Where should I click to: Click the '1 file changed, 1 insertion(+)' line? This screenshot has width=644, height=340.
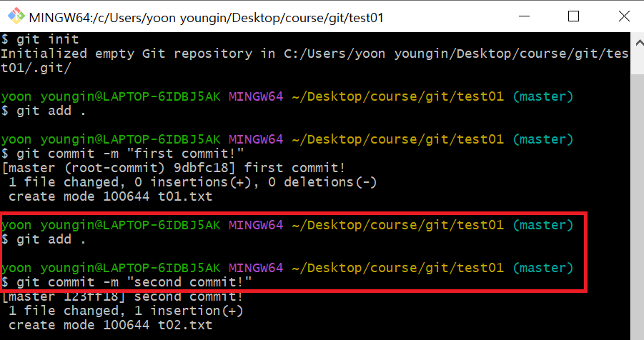pos(126,311)
